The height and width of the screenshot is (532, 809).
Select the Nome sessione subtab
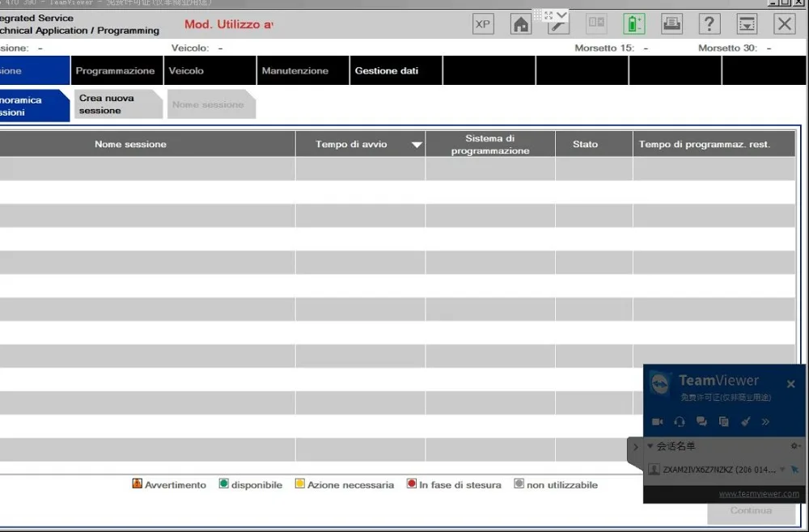pyautogui.click(x=211, y=104)
